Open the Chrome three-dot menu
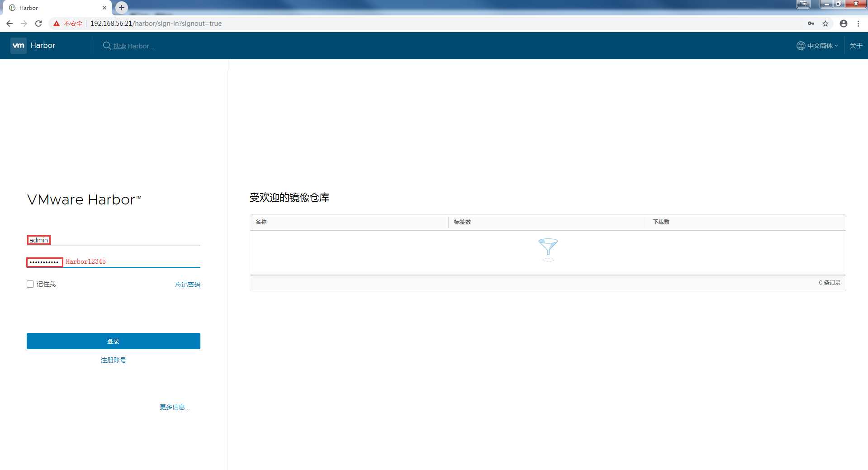The image size is (868, 470). point(858,24)
